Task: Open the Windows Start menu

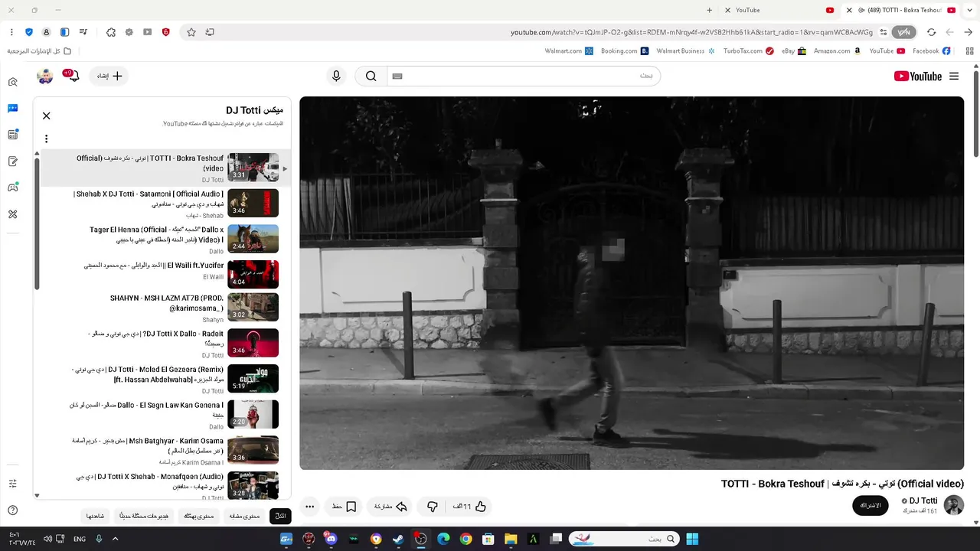Action: (x=692, y=539)
